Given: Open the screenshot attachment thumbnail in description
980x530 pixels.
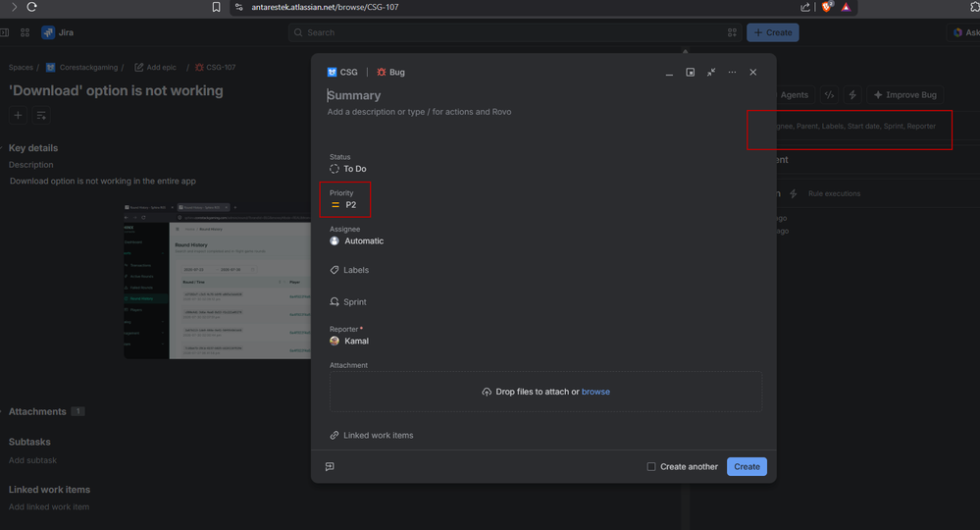Looking at the screenshot, I should click(x=217, y=281).
